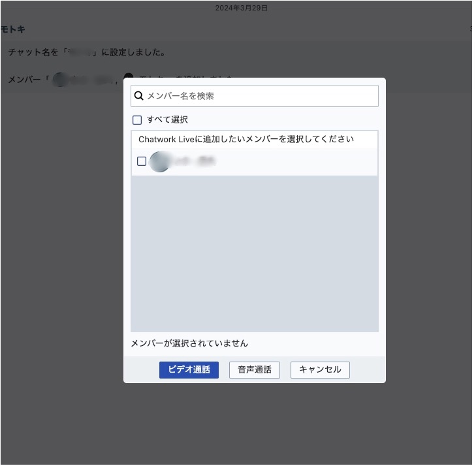Select the blurred member's avatar in the list

tap(161, 163)
